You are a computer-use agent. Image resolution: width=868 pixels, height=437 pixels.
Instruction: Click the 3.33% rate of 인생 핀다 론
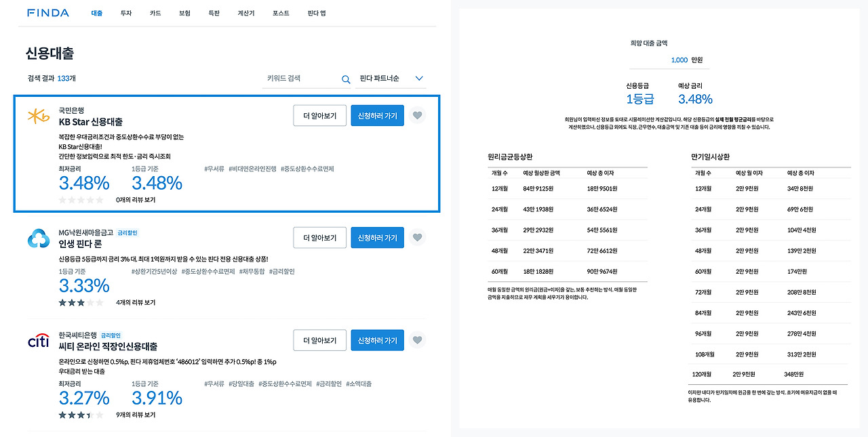tap(84, 285)
